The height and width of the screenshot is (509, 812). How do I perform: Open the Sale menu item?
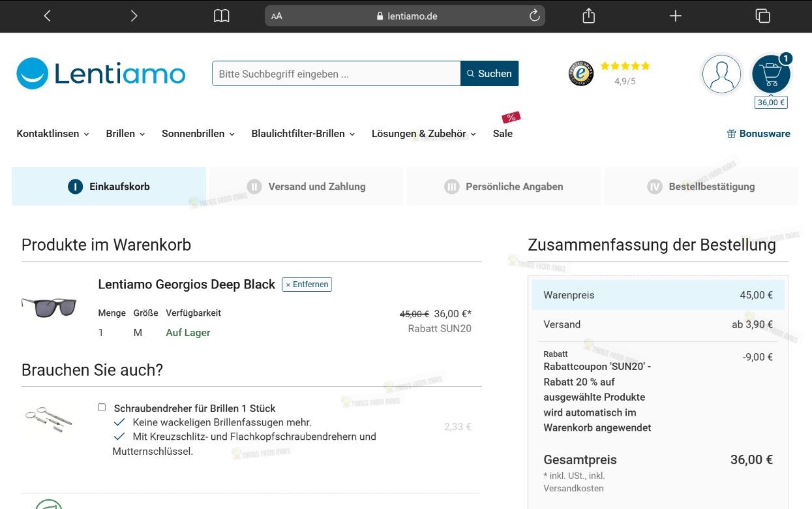[503, 134]
